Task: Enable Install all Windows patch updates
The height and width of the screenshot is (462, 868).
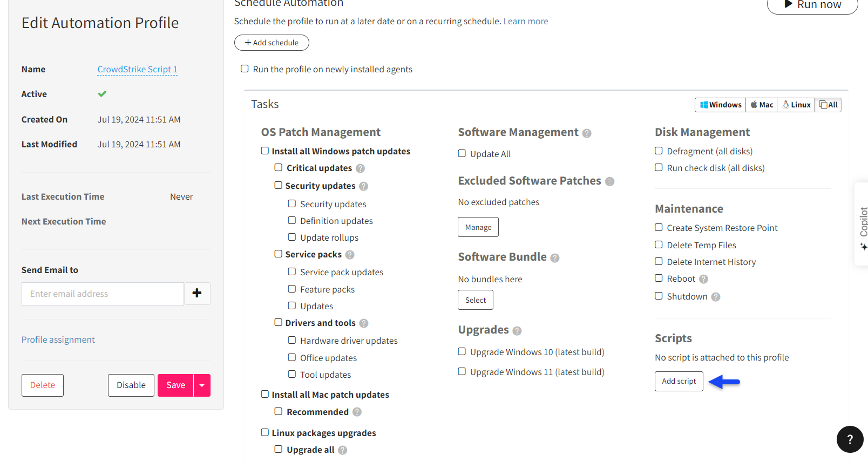Action: [265, 151]
